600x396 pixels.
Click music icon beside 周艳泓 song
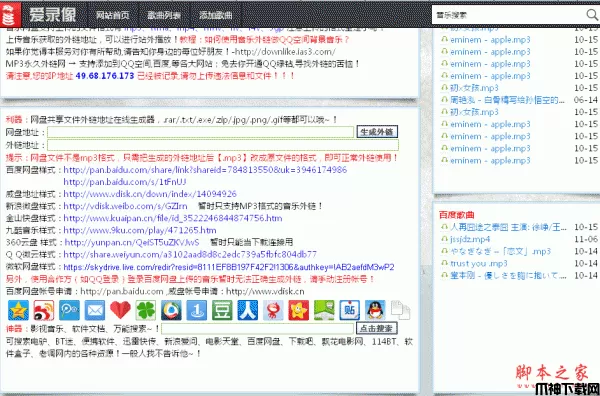point(444,100)
